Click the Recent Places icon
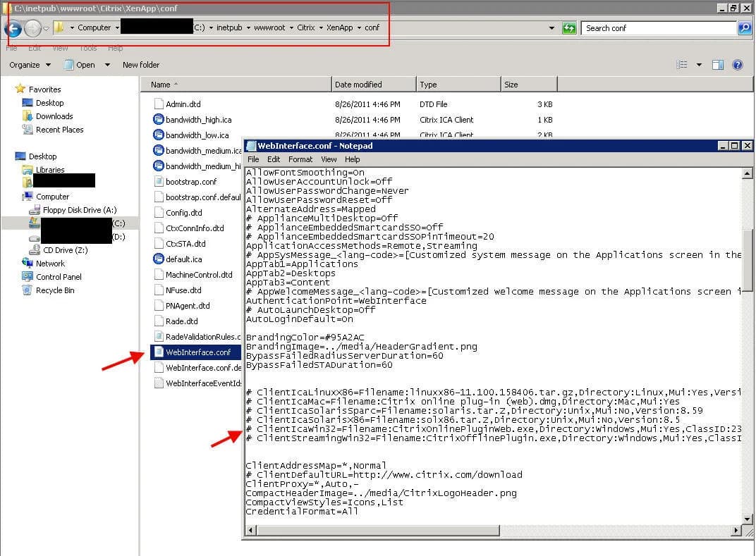Viewport: 756px width, 556px height. pyautogui.click(x=28, y=130)
